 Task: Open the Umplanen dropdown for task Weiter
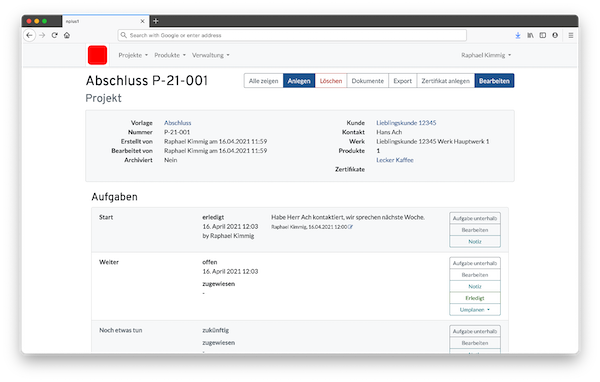pyautogui.click(x=475, y=310)
